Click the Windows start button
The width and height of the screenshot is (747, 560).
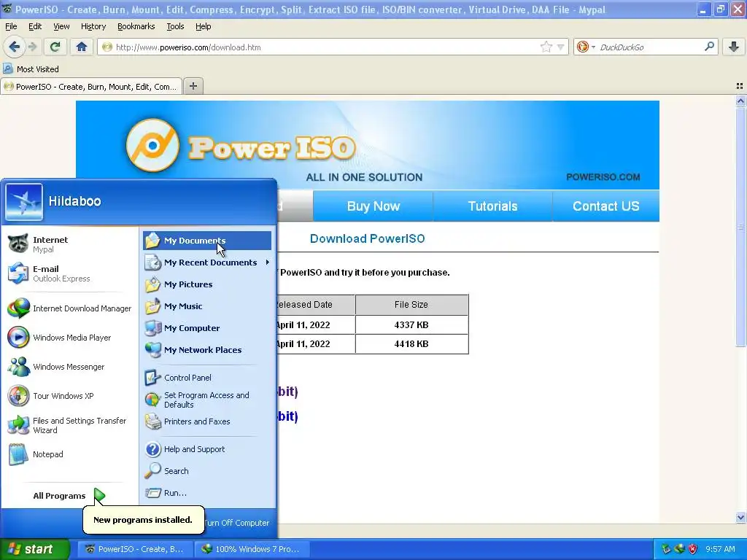(x=34, y=549)
